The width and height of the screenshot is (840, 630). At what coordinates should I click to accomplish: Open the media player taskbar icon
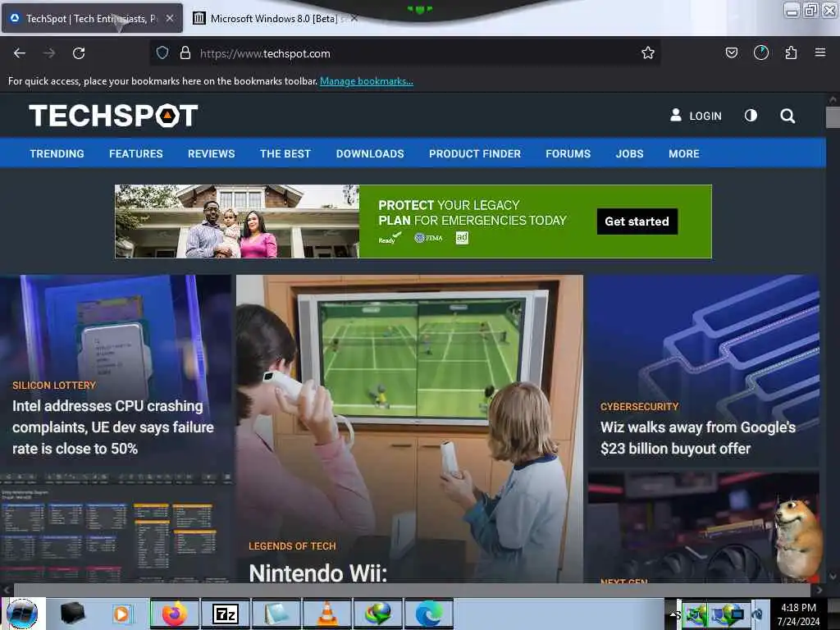point(121,614)
